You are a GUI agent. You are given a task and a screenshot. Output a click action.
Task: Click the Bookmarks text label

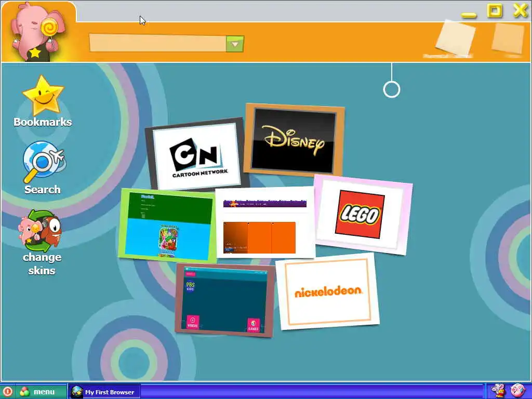43,122
